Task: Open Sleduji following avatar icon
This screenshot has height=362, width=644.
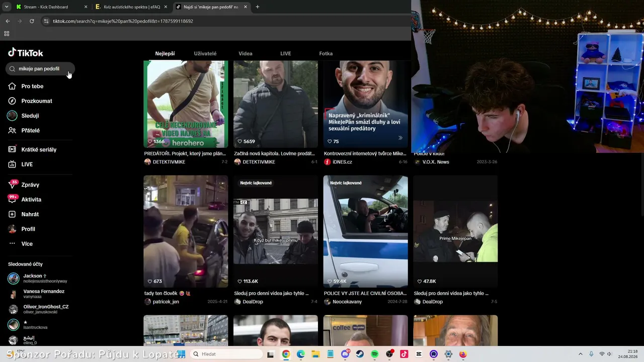Action: (12, 116)
